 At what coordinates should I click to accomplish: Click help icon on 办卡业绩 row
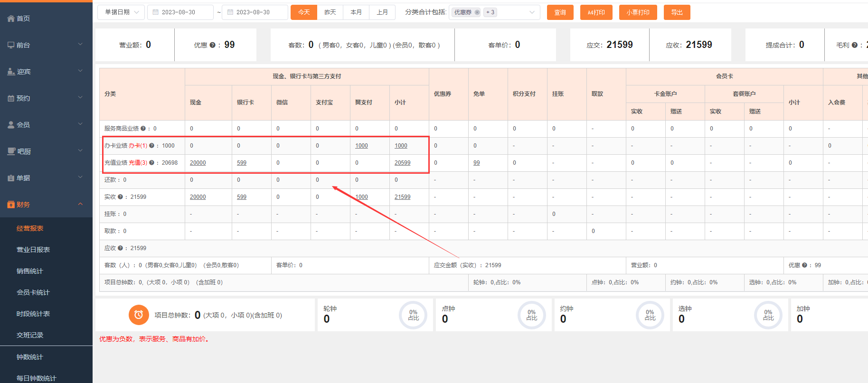(151, 145)
